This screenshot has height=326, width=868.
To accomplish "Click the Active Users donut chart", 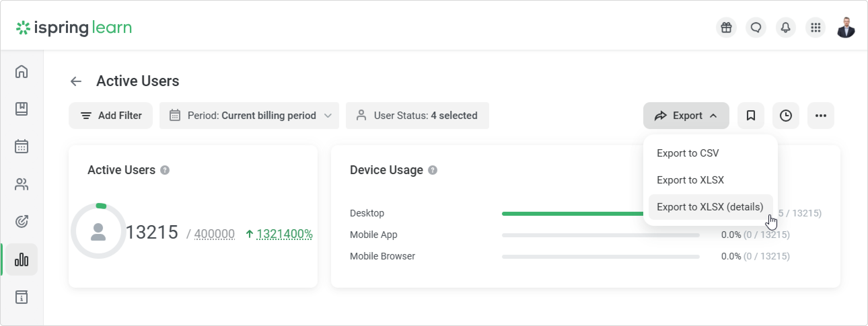I will pyautogui.click(x=98, y=231).
